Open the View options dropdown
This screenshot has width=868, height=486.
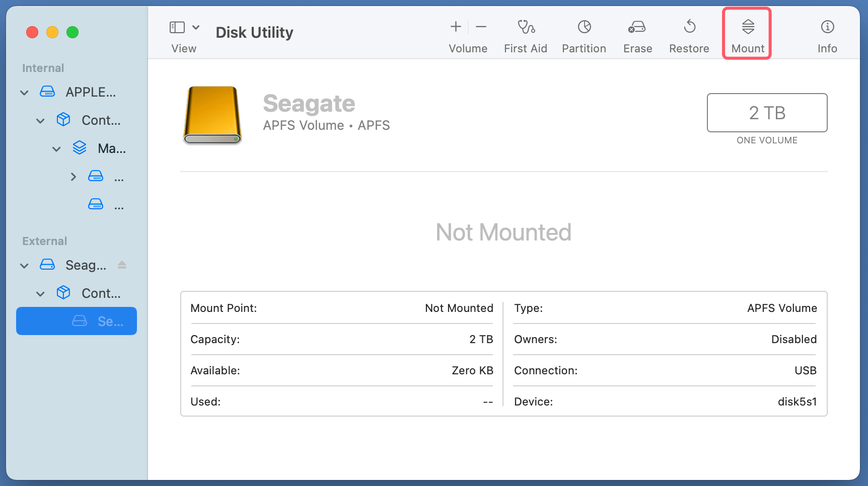[196, 27]
